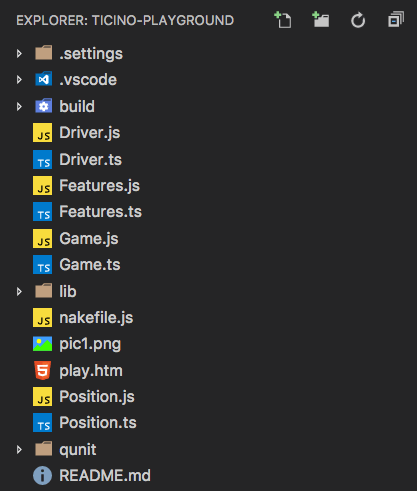417x491 pixels.
Task: Open the Position.ts file
Action: point(98,423)
